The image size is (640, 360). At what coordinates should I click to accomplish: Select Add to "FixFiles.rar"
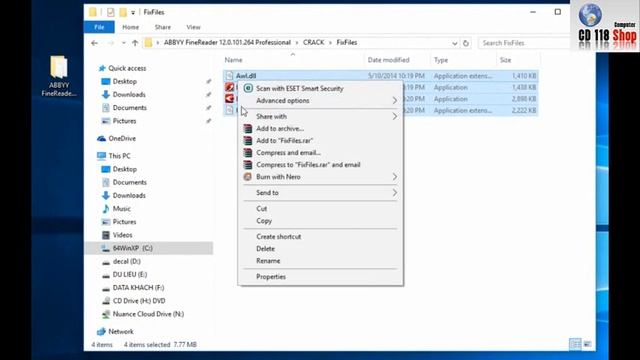pos(320,140)
